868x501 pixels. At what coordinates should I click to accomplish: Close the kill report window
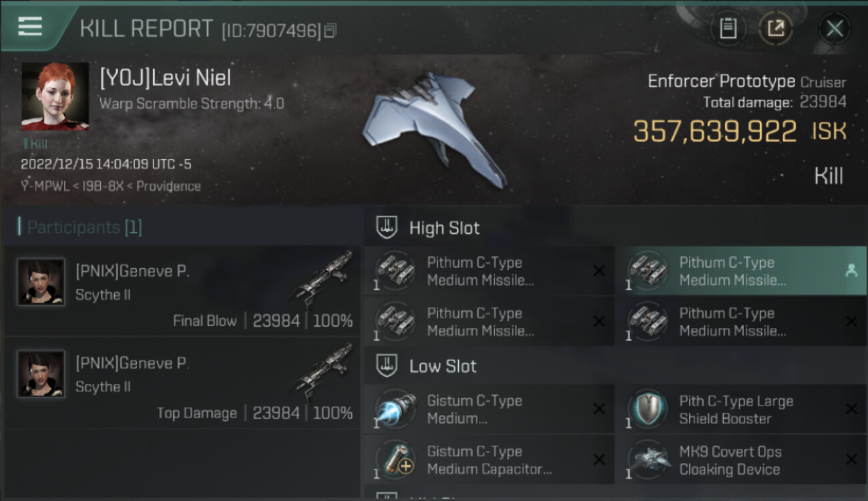(x=835, y=29)
